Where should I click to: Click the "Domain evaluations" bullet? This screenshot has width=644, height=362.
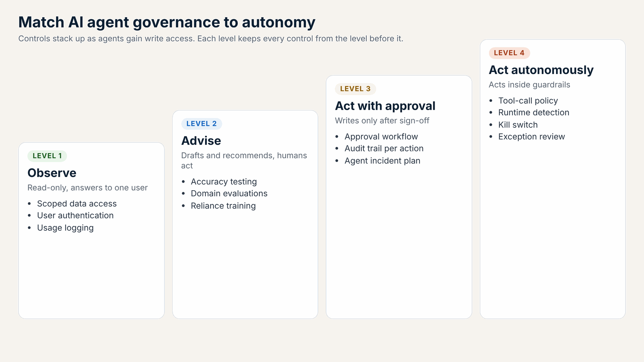point(229,194)
